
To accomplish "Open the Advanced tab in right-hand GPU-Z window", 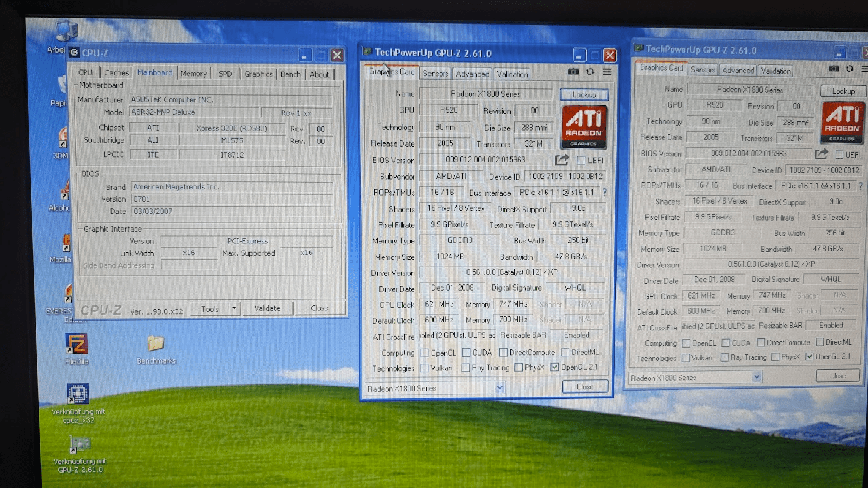I will [x=738, y=71].
